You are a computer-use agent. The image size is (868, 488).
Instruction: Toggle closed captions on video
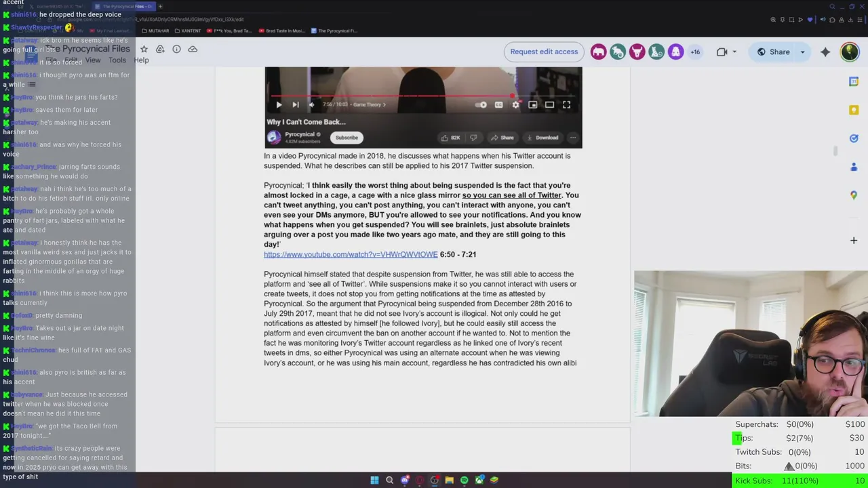(498, 104)
